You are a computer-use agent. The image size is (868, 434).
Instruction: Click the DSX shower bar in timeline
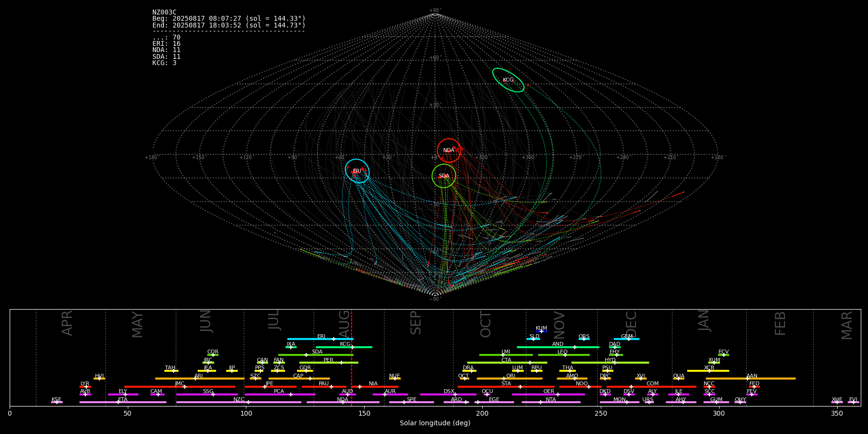[x=448, y=394]
